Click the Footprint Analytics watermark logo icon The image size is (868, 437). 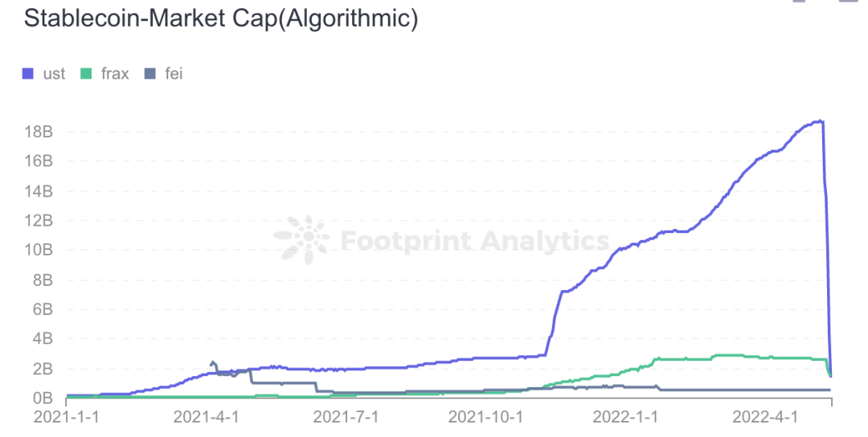tap(302, 239)
